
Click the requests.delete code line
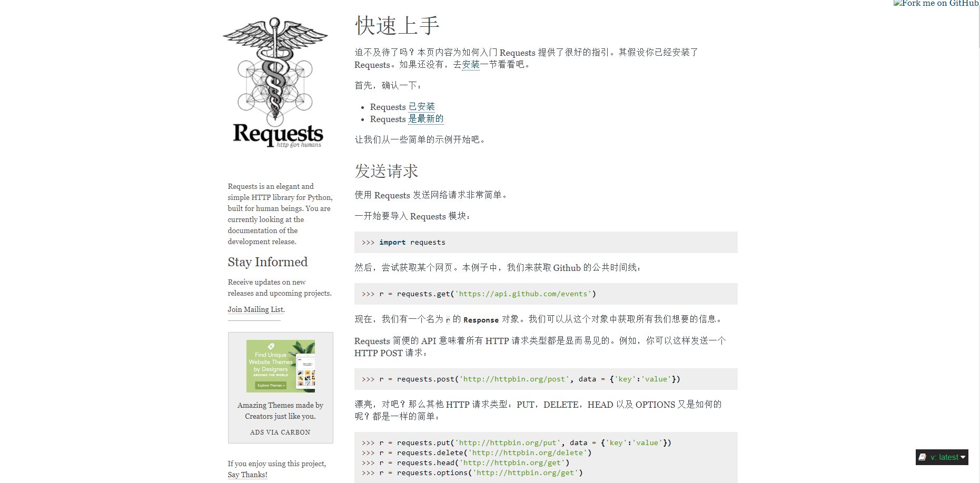click(x=477, y=453)
